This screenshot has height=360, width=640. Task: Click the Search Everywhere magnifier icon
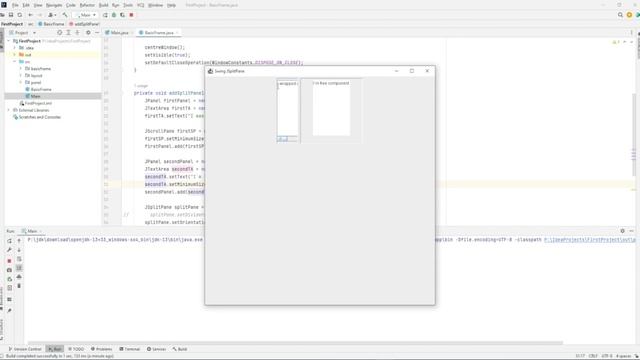[x=620, y=15]
